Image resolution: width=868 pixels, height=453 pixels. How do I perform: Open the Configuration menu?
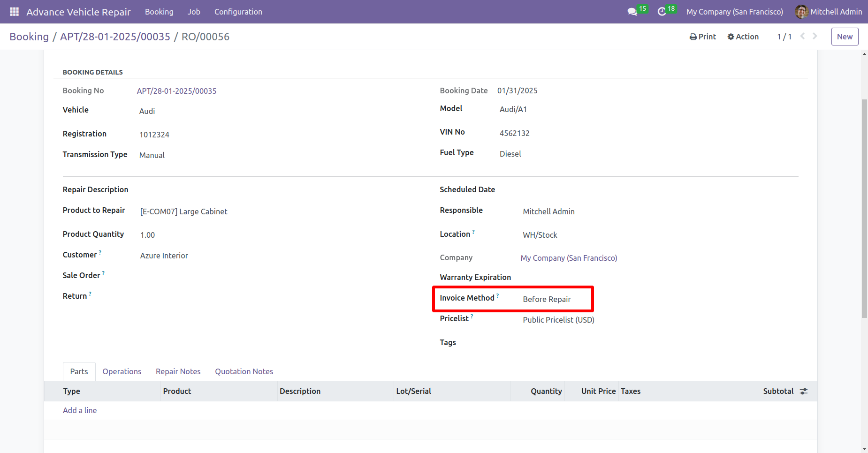tap(238, 12)
